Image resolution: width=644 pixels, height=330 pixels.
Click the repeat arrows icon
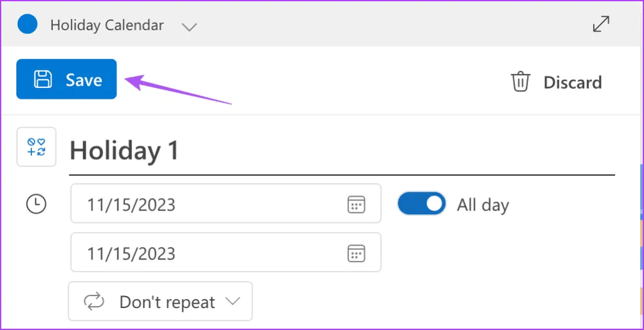pyautogui.click(x=94, y=302)
